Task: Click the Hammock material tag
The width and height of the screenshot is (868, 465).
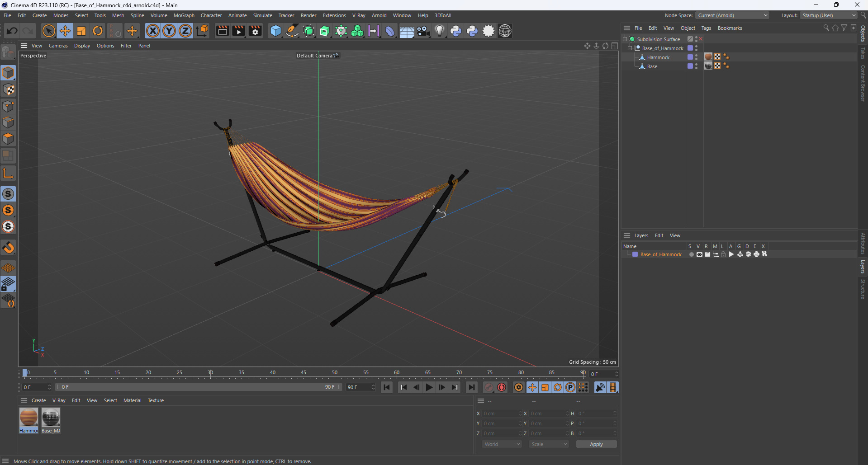Action: coord(708,57)
